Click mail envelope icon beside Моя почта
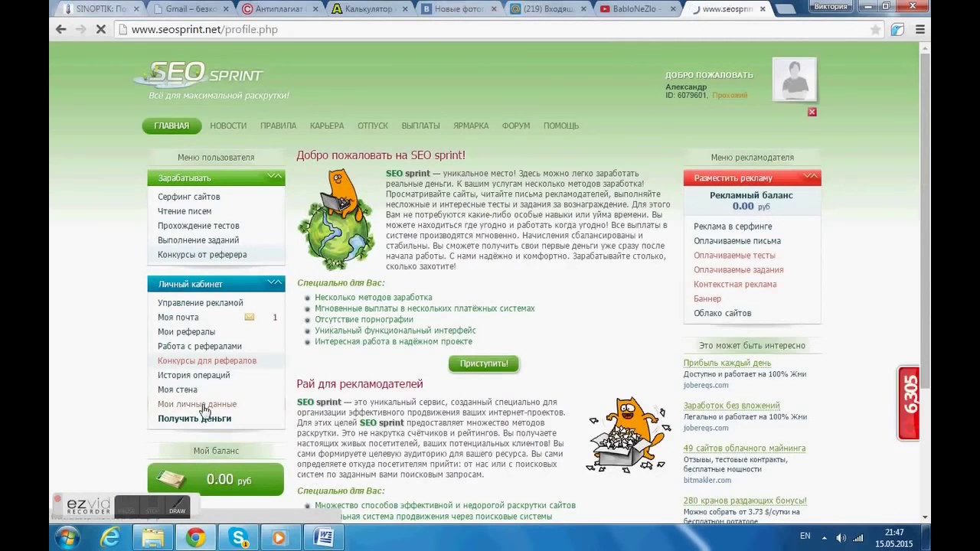This screenshot has width=980, height=551. point(250,317)
